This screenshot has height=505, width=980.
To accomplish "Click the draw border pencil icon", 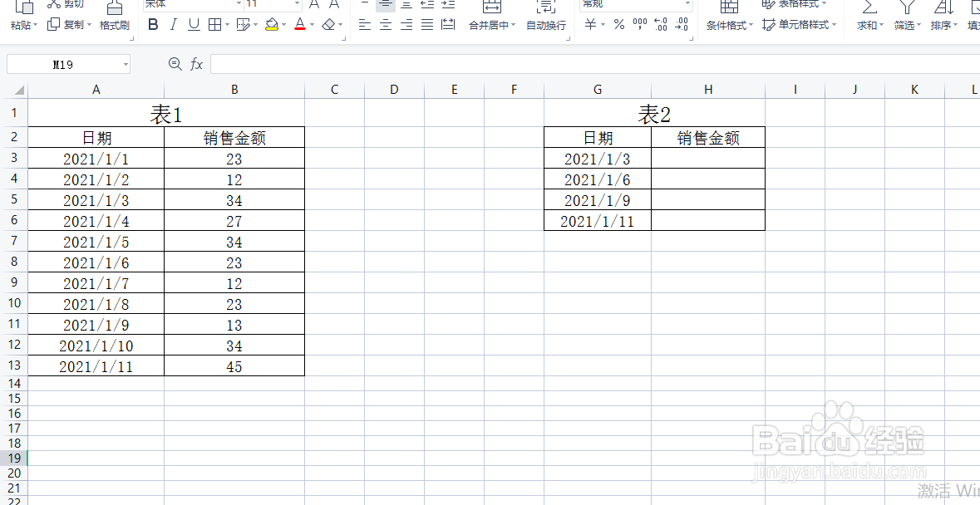I will tap(243, 25).
